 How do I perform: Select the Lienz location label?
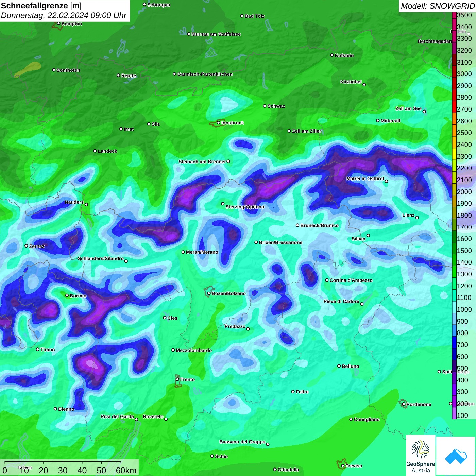point(408,215)
